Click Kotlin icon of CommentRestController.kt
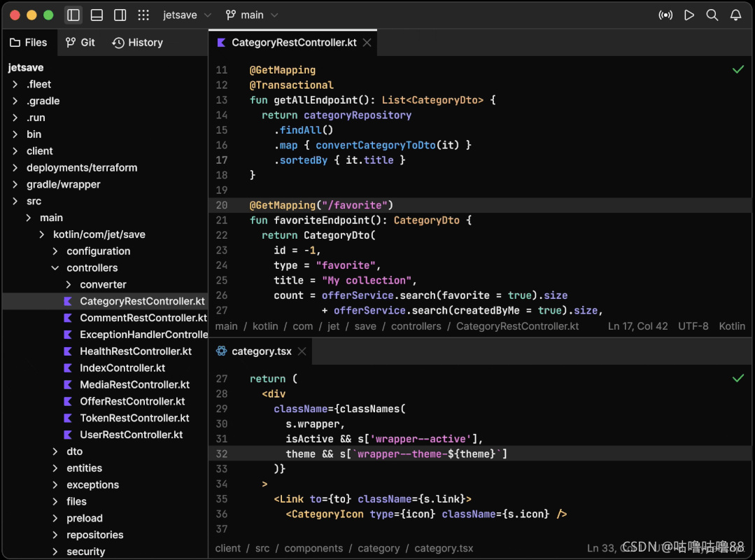Image resolution: width=755 pixels, height=560 pixels. click(68, 318)
